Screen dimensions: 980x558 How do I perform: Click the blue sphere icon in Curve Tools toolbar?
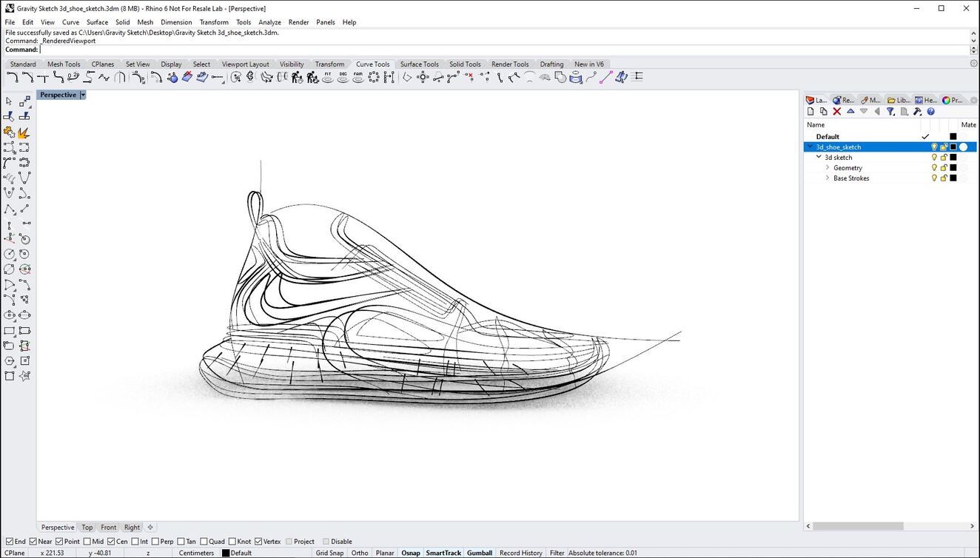coord(172,77)
